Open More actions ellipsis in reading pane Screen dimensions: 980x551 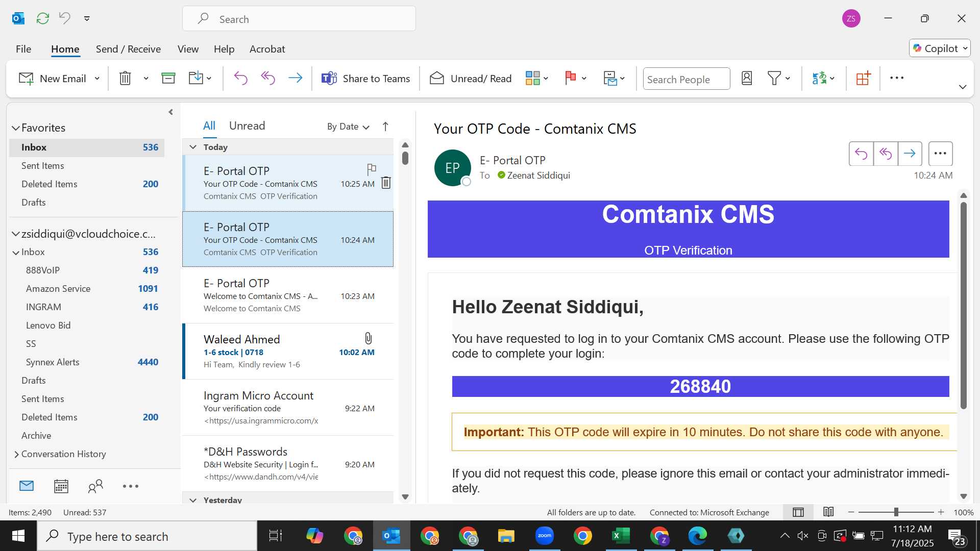tap(941, 154)
